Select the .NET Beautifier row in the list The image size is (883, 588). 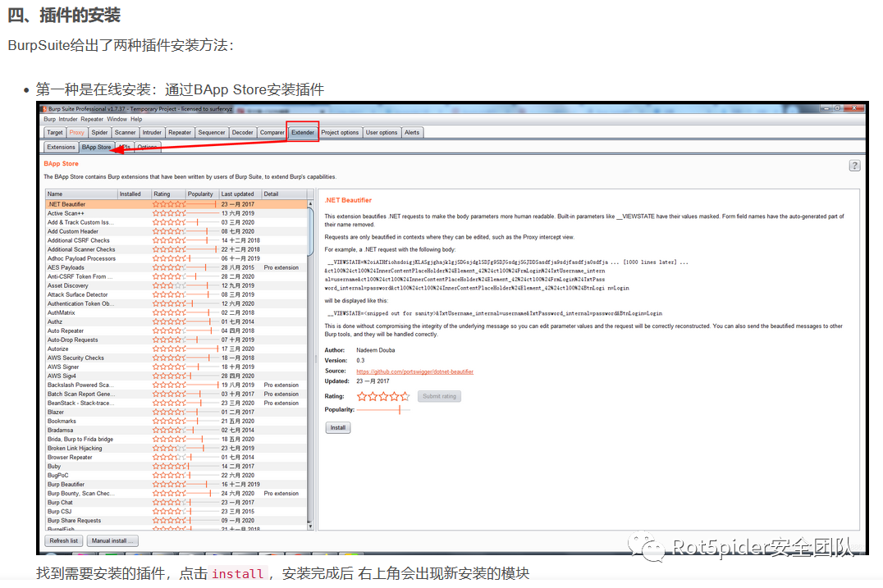tap(176, 204)
